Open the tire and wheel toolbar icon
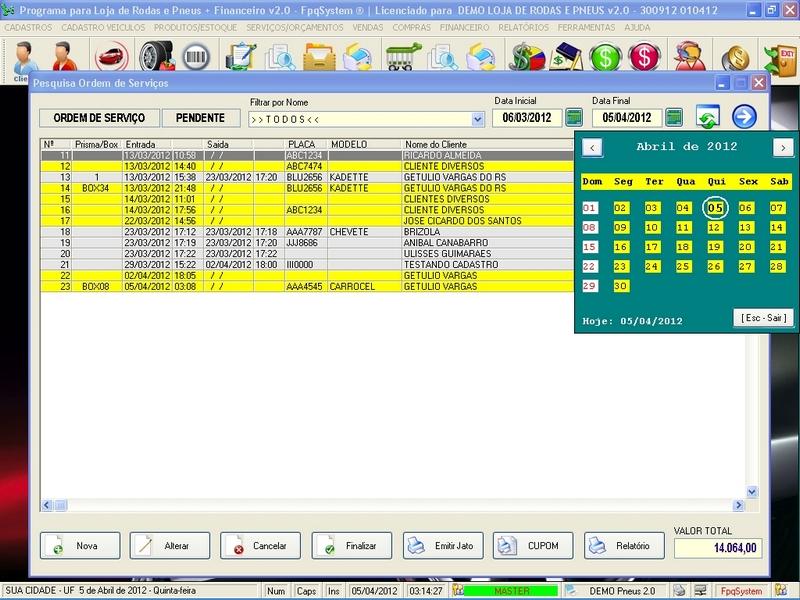This screenshot has width=800, height=600. click(153, 55)
